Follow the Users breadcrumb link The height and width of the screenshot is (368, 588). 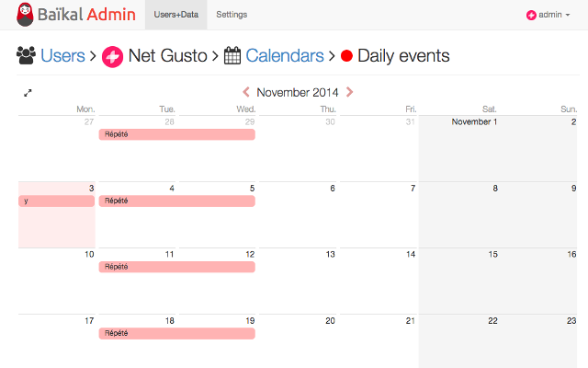tap(62, 55)
